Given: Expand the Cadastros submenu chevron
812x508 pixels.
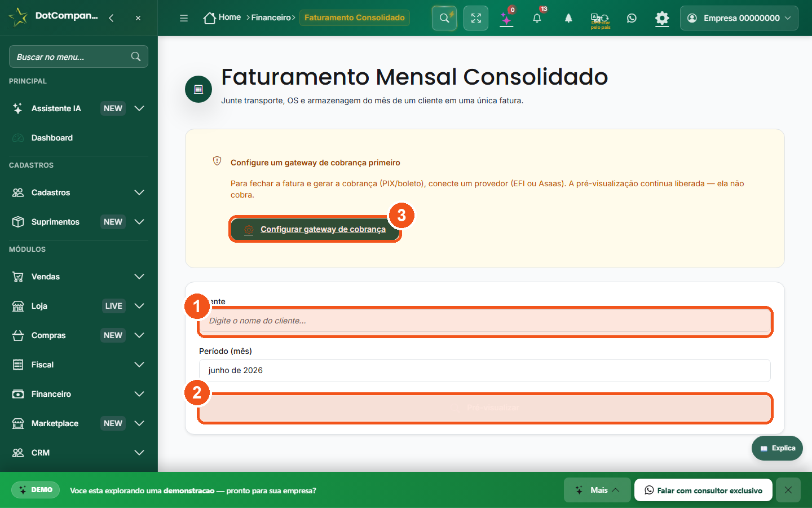Looking at the screenshot, I should pos(139,192).
